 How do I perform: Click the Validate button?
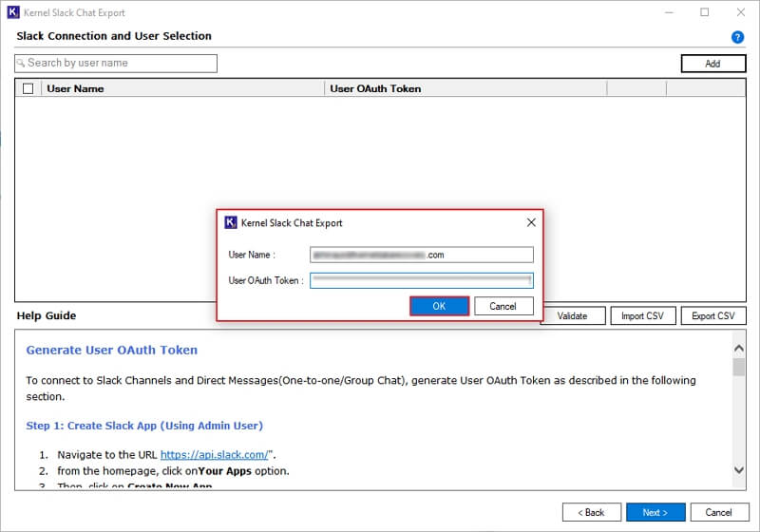pos(573,316)
